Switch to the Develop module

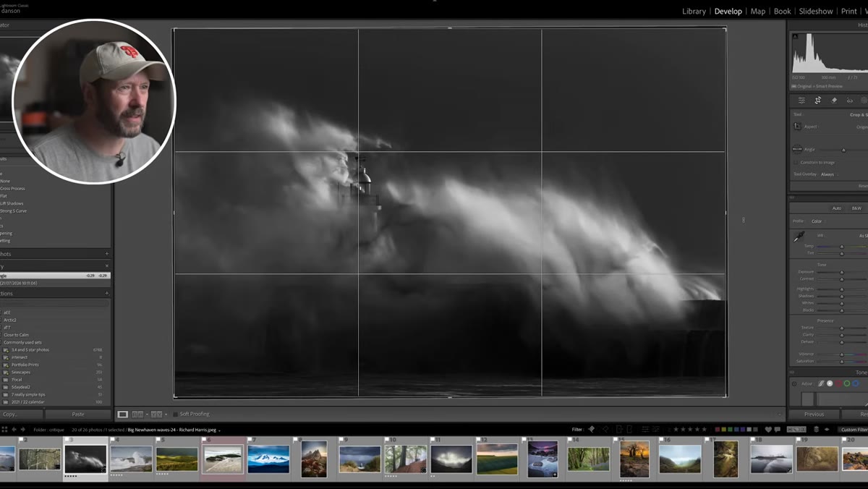coord(728,11)
